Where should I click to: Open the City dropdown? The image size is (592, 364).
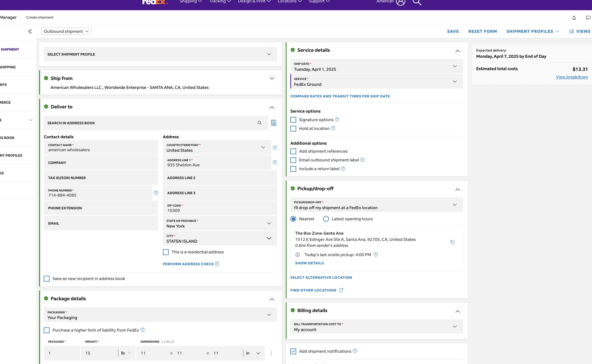[220, 238]
